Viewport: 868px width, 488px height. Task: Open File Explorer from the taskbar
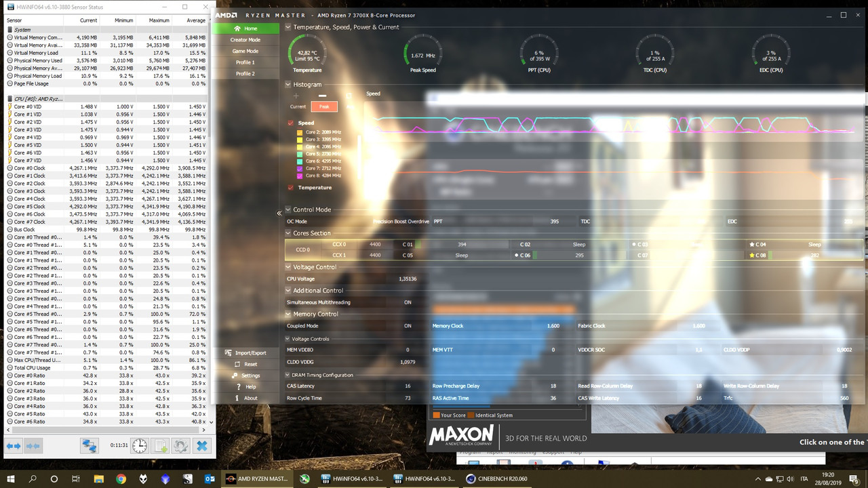point(98,479)
